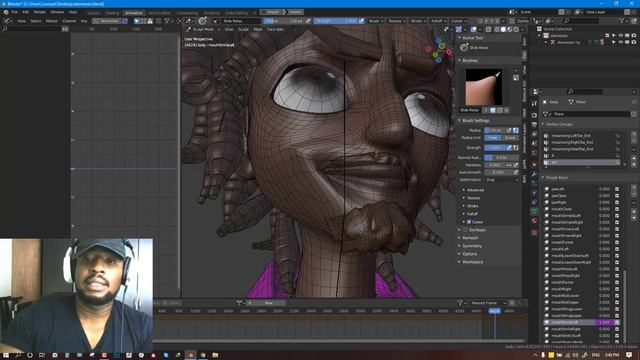Open File Explorer from the taskbar
This screenshot has height=360, width=640.
215,355
